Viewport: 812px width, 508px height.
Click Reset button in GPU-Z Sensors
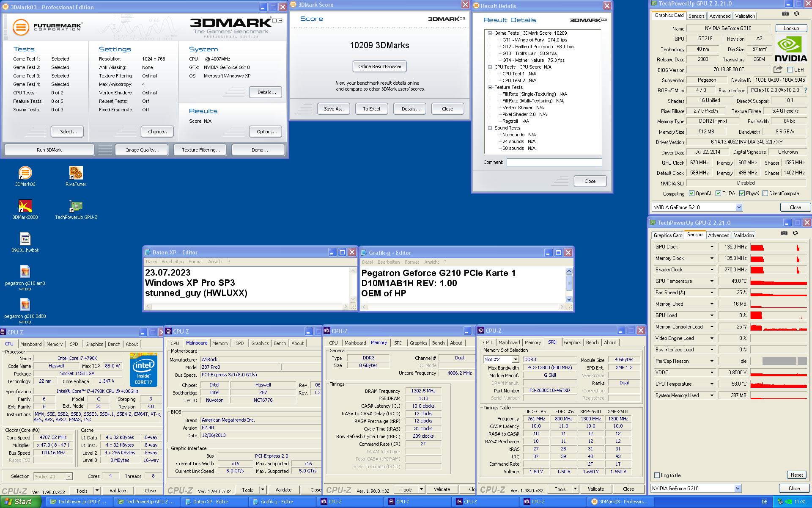[796, 475]
